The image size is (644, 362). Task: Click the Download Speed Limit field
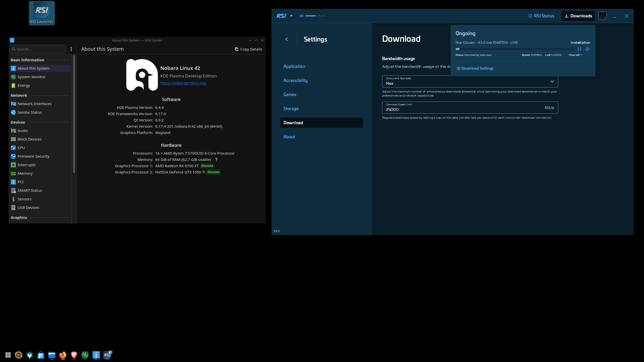463,109
